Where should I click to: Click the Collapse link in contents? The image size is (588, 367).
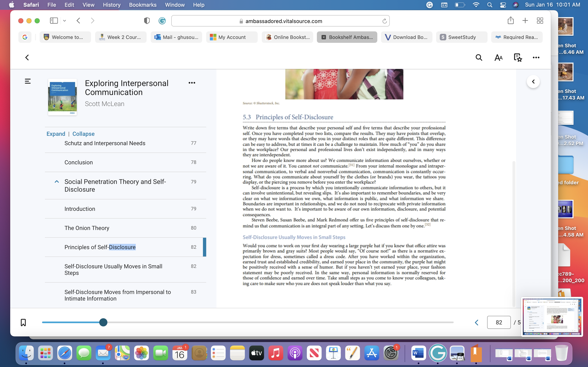coord(83,134)
